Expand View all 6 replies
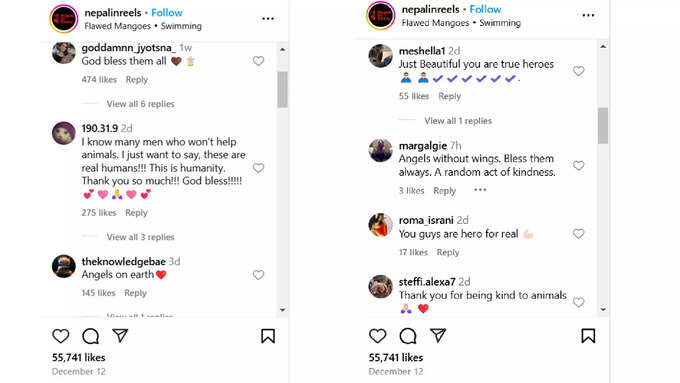 (x=141, y=104)
